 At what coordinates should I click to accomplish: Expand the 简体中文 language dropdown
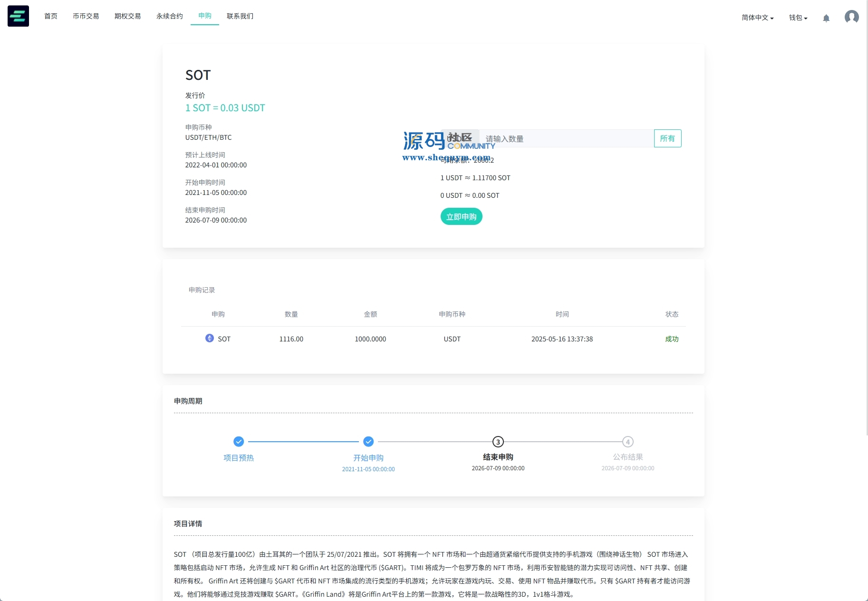(757, 18)
